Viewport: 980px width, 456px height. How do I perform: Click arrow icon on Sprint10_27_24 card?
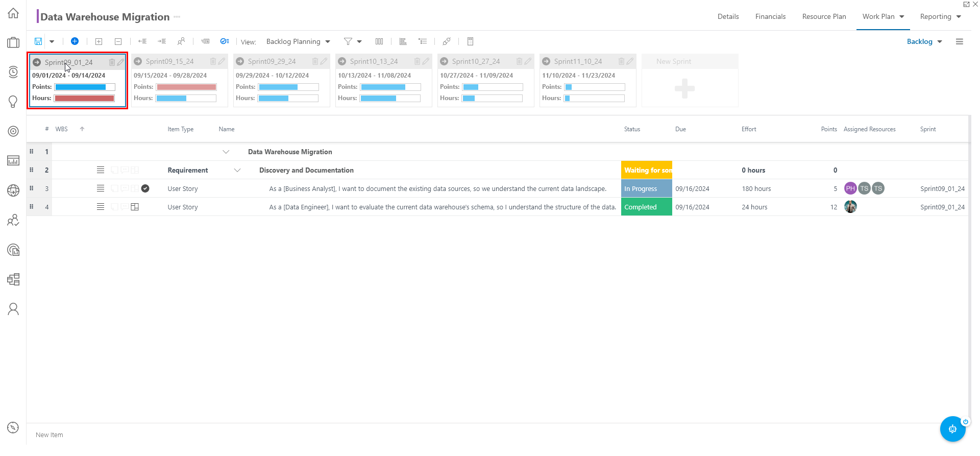coord(444,61)
